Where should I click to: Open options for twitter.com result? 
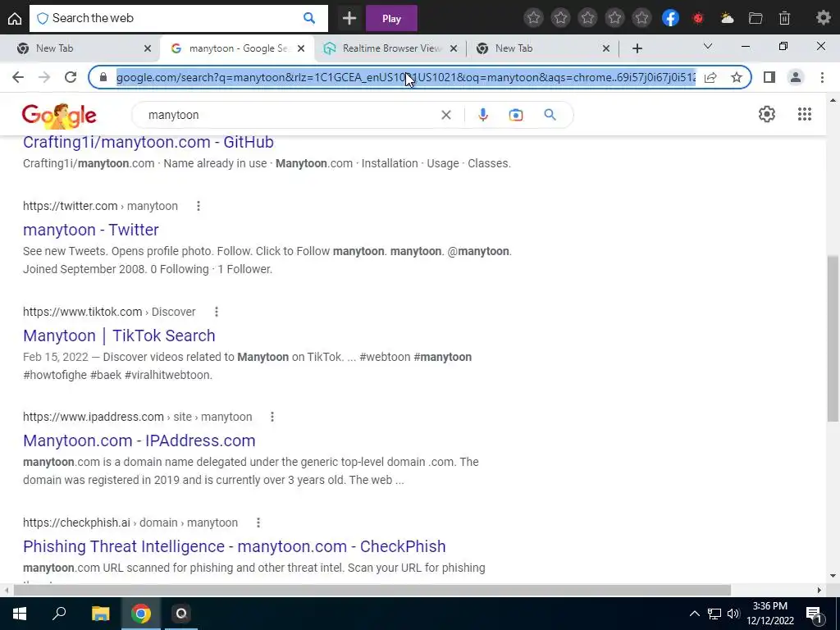click(199, 206)
